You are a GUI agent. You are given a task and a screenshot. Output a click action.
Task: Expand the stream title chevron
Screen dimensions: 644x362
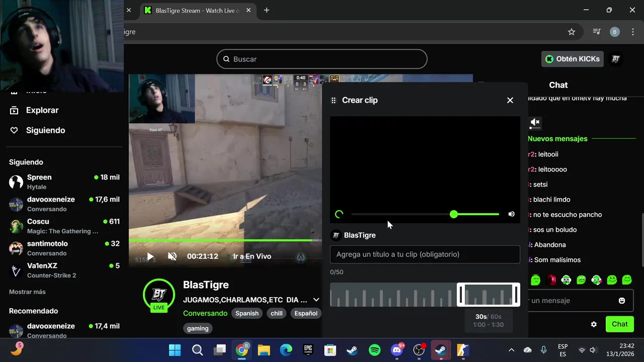pyautogui.click(x=316, y=300)
